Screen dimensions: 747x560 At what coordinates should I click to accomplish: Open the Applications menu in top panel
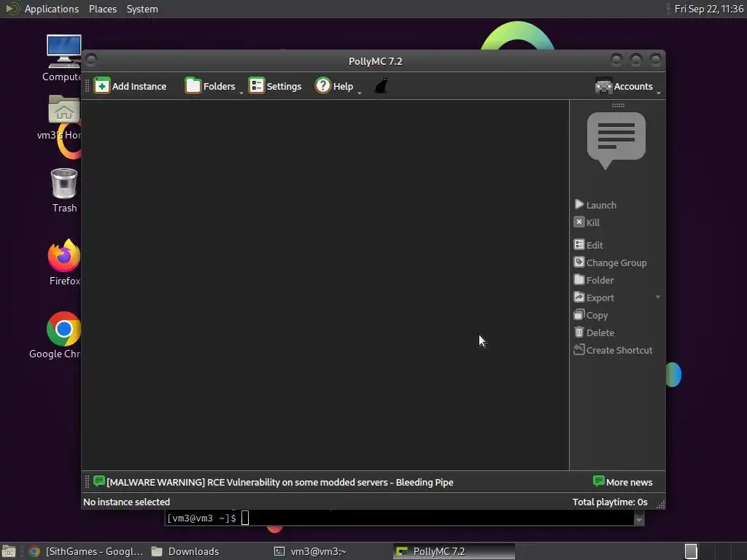tap(52, 9)
